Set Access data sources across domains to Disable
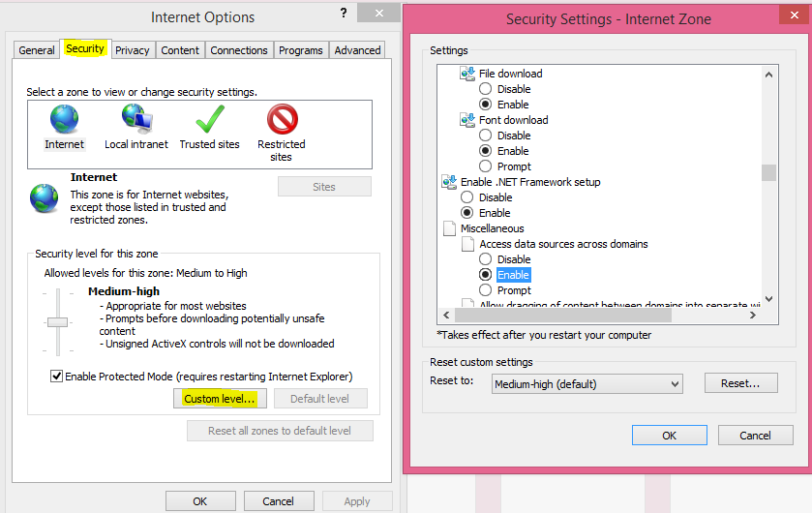 click(486, 259)
